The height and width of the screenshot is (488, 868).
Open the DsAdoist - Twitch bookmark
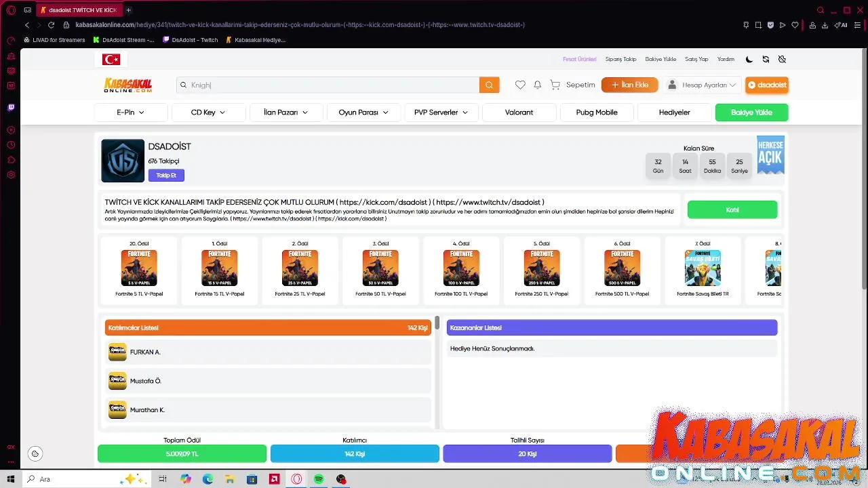191,40
